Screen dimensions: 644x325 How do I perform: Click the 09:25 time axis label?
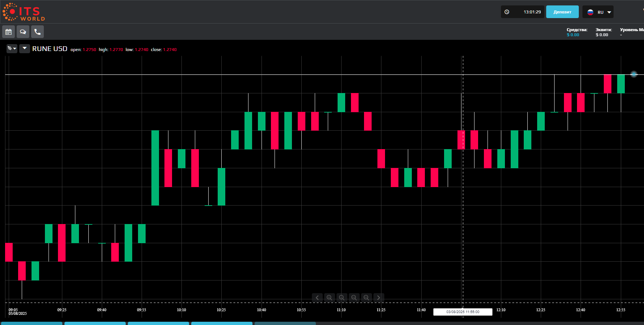tap(62, 310)
